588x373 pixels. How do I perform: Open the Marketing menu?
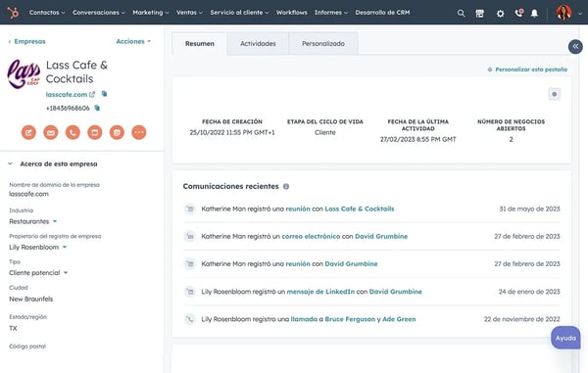151,13
